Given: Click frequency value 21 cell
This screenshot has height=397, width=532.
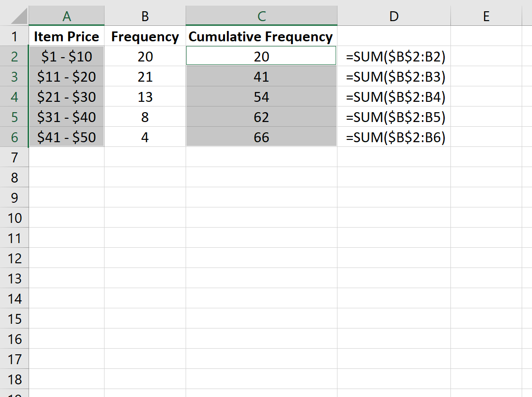Looking at the screenshot, I should [145, 77].
